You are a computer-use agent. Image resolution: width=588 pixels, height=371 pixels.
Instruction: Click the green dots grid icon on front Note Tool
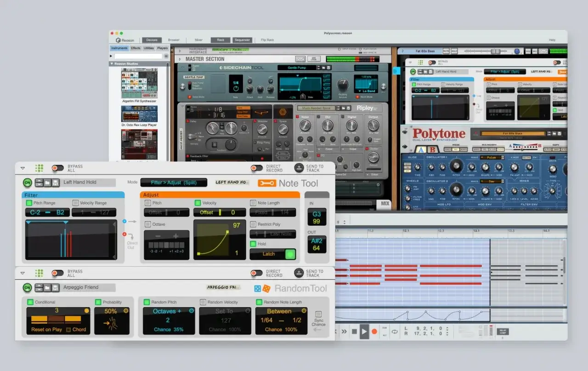[x=40, y=168]
